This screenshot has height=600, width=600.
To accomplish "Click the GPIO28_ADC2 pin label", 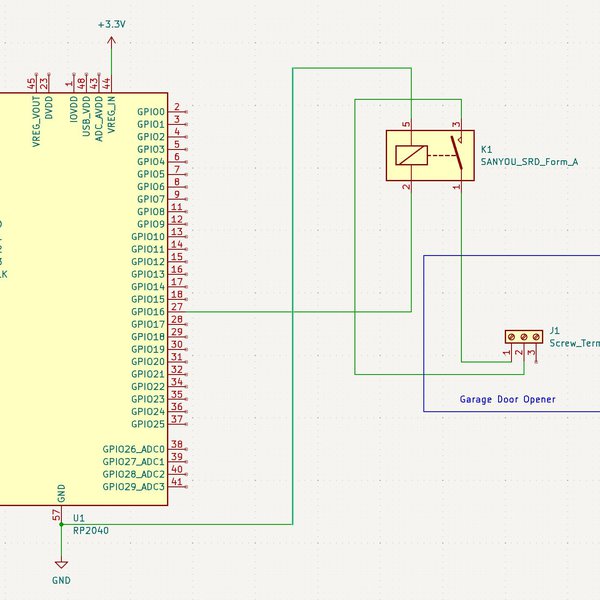I will pos(134,474).
